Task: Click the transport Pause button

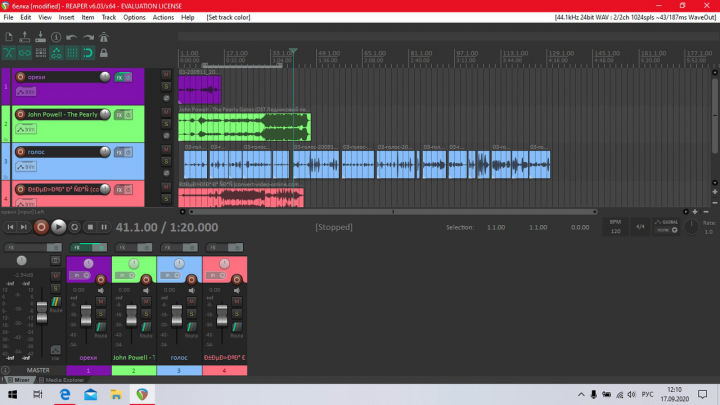Action: [104, 227]
